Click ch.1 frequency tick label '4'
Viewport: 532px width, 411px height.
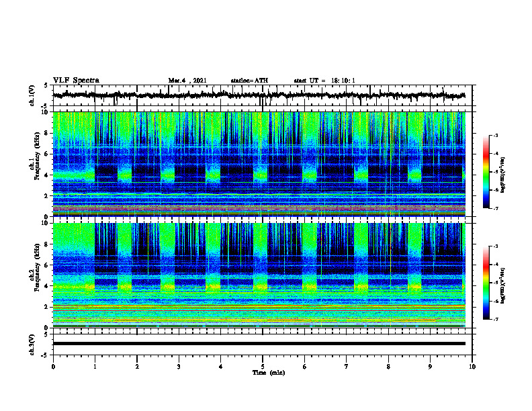pos(47,175)
